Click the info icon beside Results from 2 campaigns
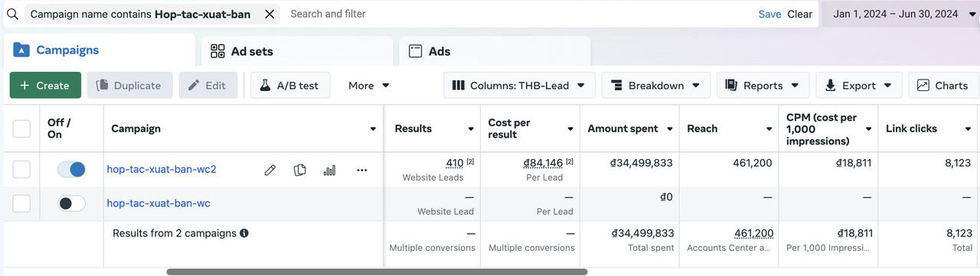 pos(244,233)
